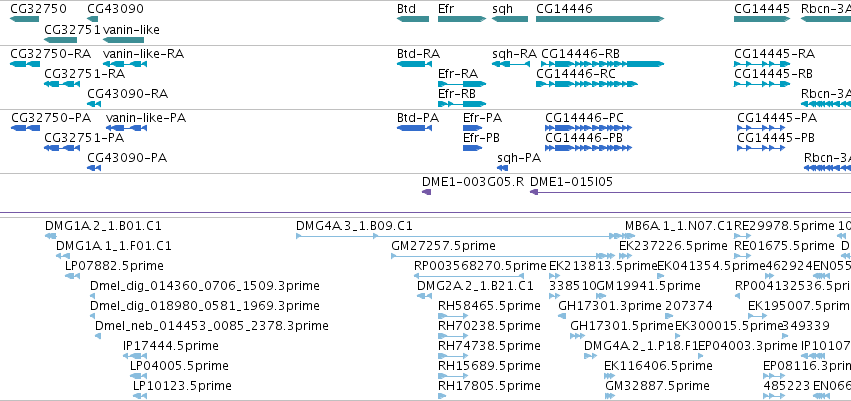Click the LP07882.5prime EST label
Viewport: 851px width, 401px height.
114,266
